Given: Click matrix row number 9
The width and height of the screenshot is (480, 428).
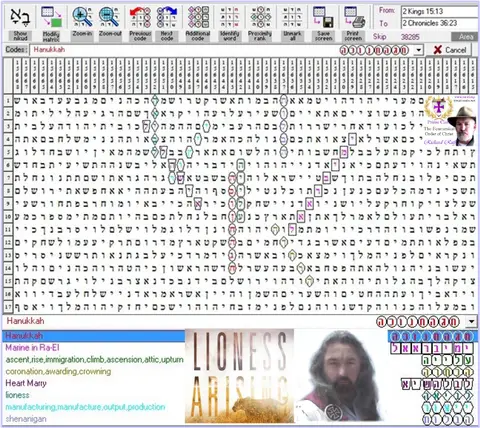Looking at the screenshot, I should (8, 204).
